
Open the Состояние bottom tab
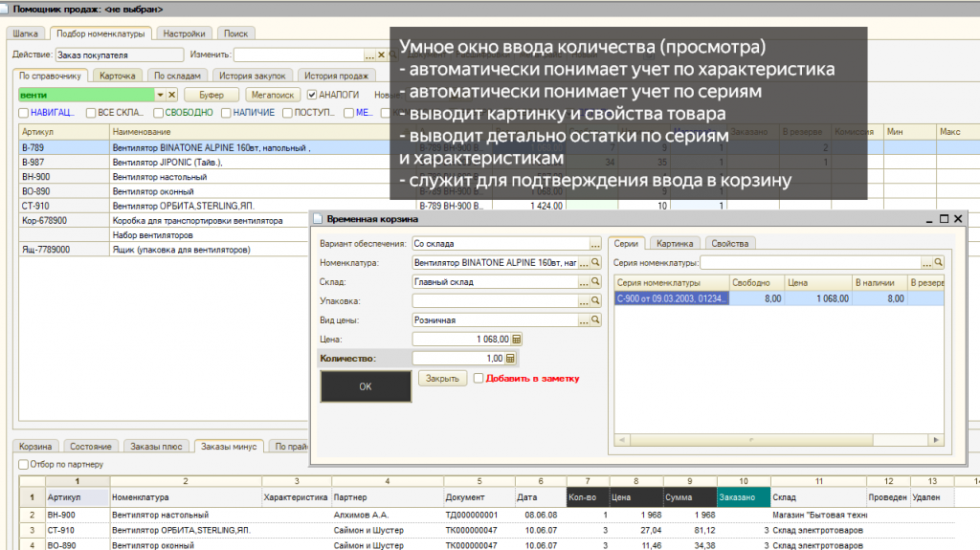click(x=91, y=447)
